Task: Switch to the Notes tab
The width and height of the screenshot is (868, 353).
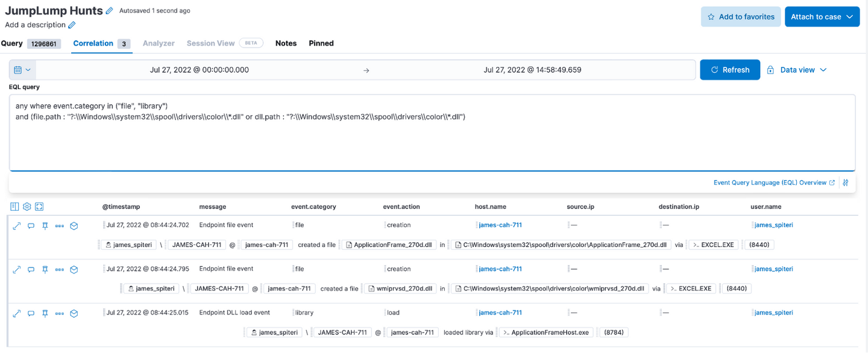Action: pyautogui.click(x=286, y=43)
